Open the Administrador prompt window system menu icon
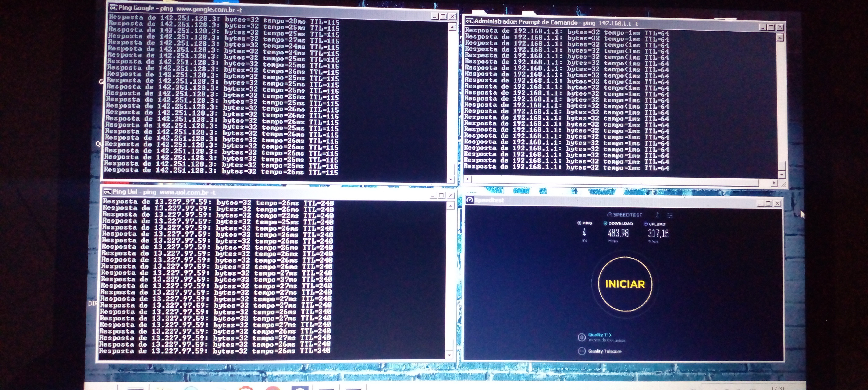 click(x=469, y=21)
